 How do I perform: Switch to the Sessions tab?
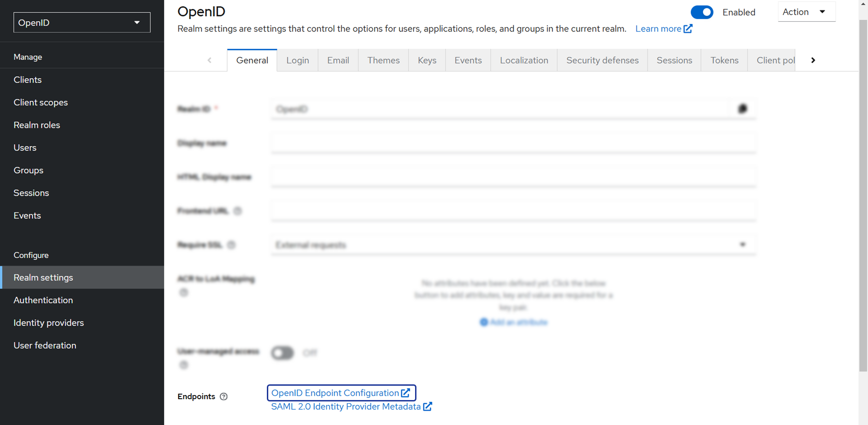click(x=675, y=60)
